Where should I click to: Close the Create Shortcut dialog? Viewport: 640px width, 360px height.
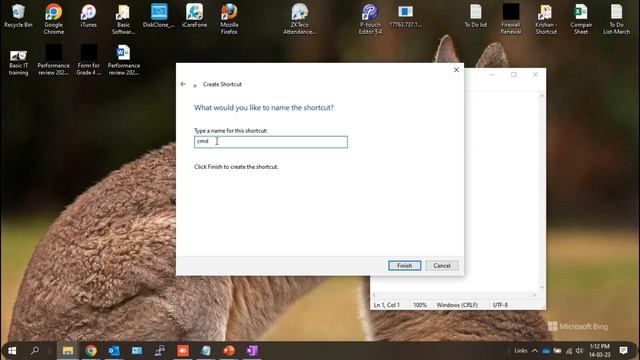[456, 70]
